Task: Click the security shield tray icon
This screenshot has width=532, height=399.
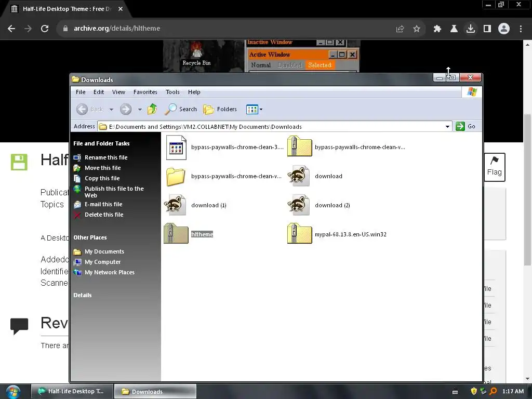Action: 474,391
